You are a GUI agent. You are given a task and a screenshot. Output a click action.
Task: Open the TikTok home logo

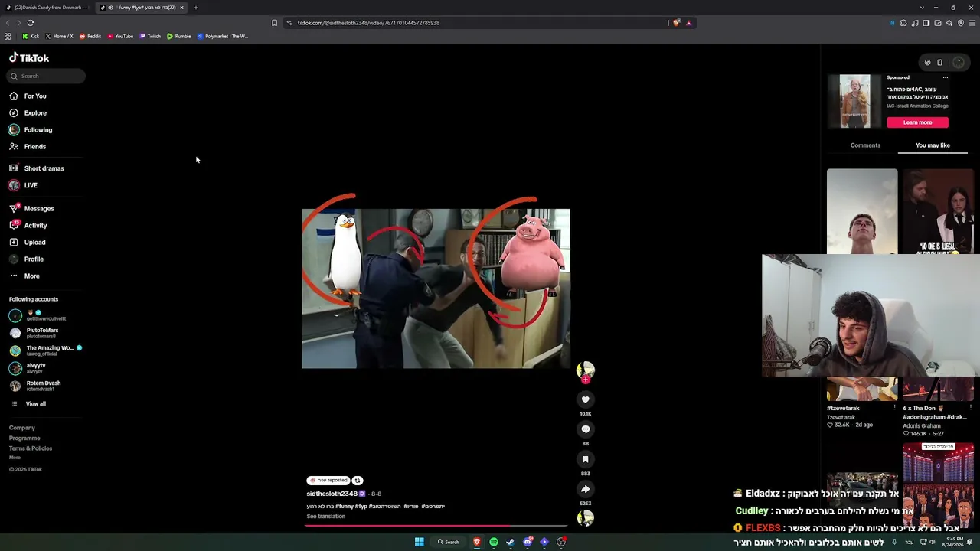click(x=29, y=58)
